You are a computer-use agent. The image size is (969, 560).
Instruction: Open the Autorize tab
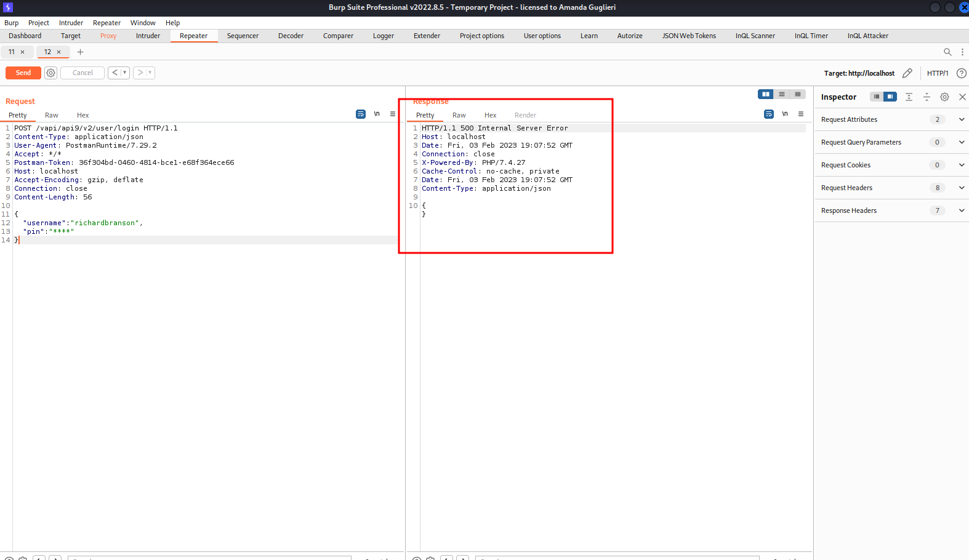tap(630, 36)
